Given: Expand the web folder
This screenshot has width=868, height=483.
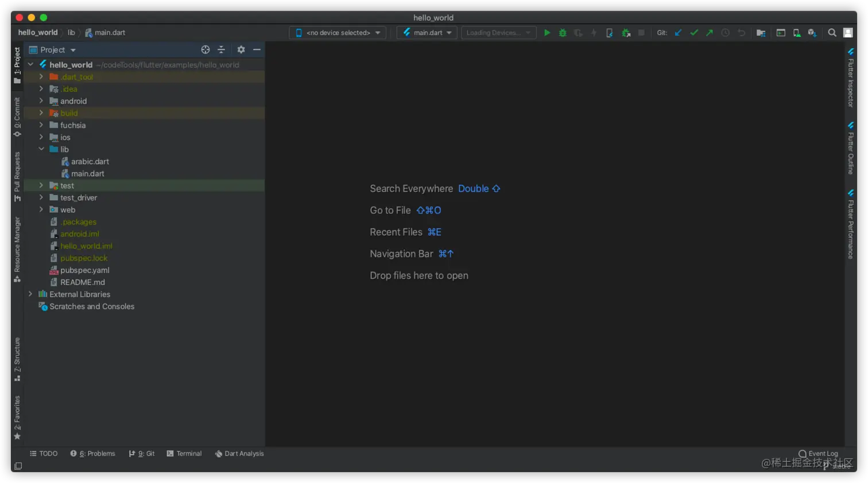Looking at the screenshot, I should coord(41,209).
